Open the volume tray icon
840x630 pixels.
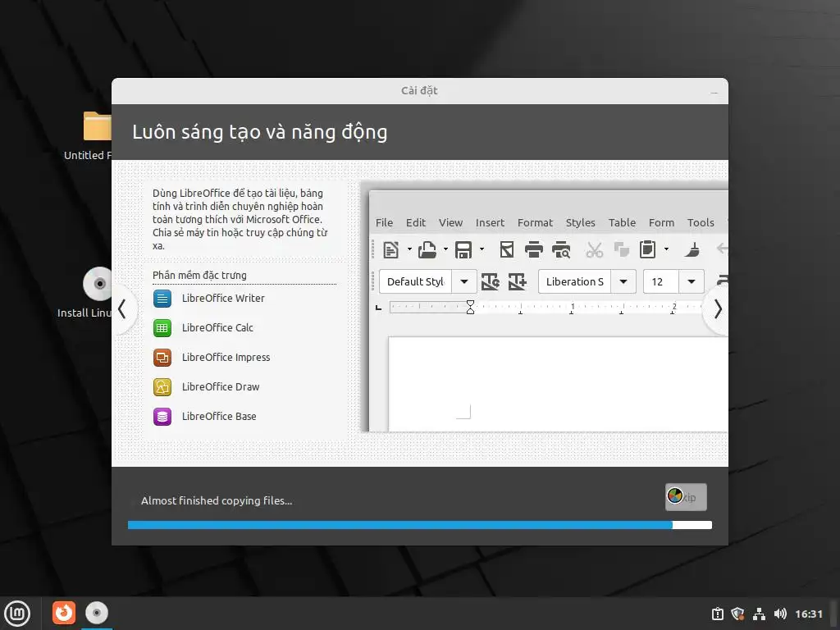click(x=780, y=614)
